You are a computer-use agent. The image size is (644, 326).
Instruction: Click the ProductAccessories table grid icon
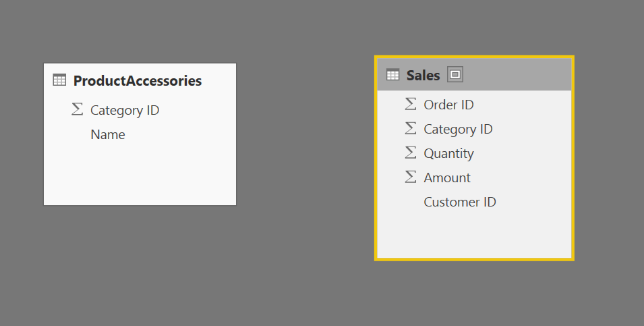59,80
